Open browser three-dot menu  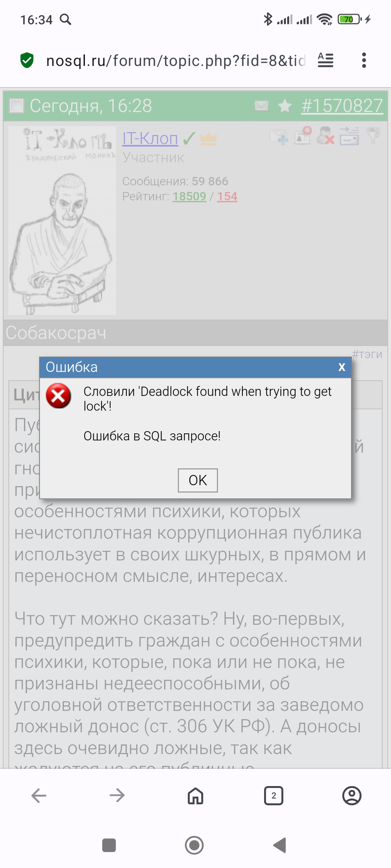coord(364,60)
